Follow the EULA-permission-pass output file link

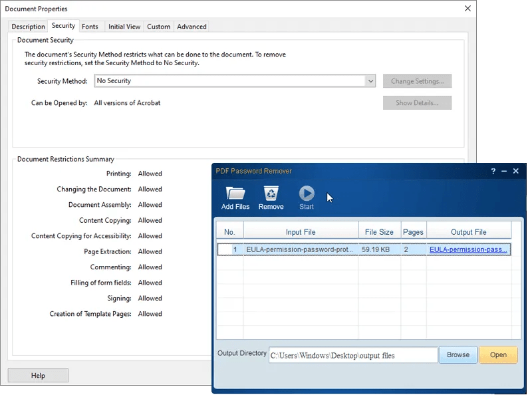[469, 249]
